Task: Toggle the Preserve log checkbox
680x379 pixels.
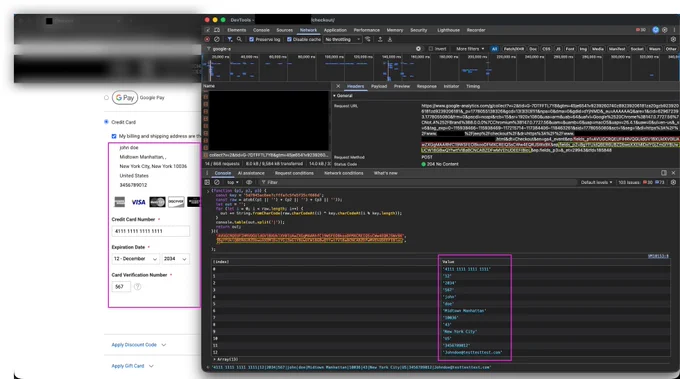Action: coord(252,39)
